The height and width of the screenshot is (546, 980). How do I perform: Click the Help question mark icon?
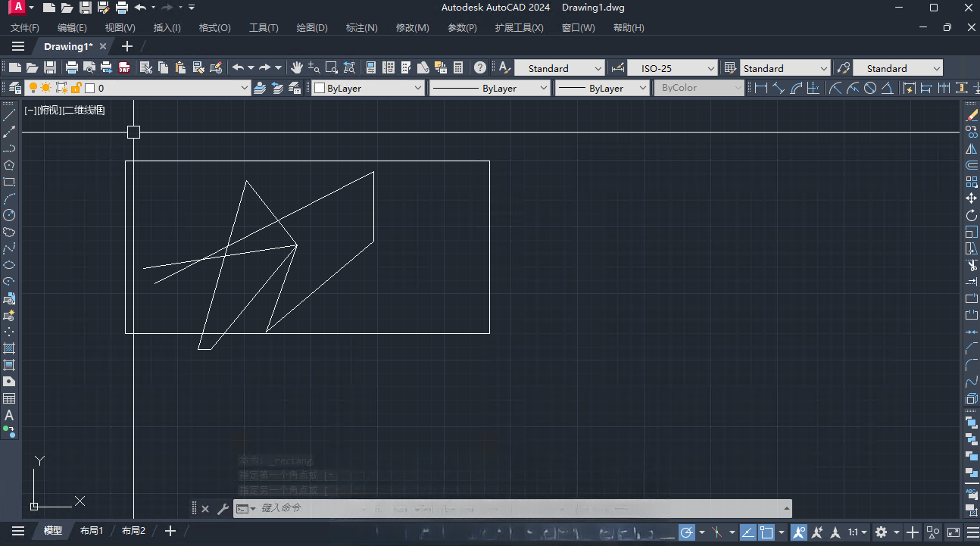pos(479,67)
